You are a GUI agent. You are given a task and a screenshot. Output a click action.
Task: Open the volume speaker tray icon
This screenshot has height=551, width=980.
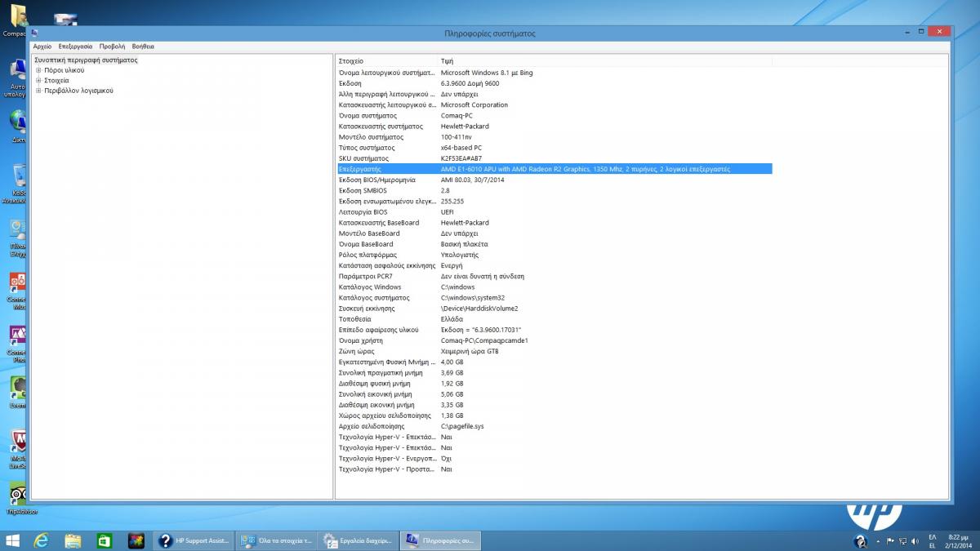915,541
